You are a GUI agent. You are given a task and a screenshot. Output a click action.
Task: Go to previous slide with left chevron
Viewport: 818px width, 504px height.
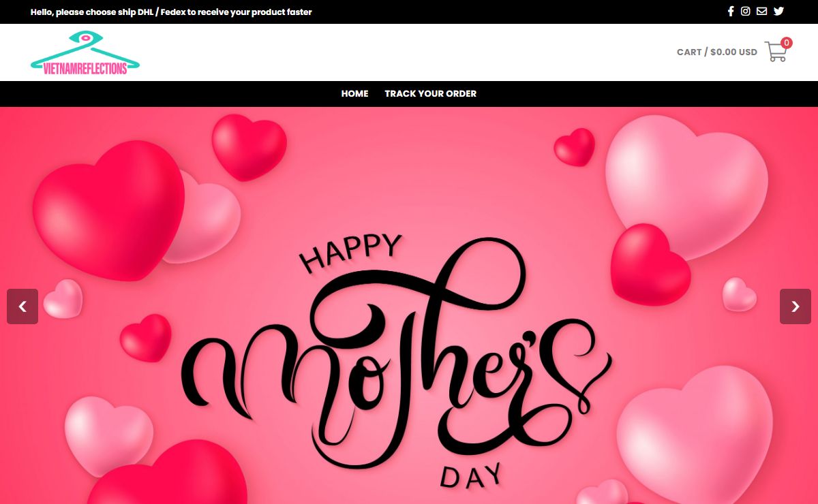[x=22, y=306]
